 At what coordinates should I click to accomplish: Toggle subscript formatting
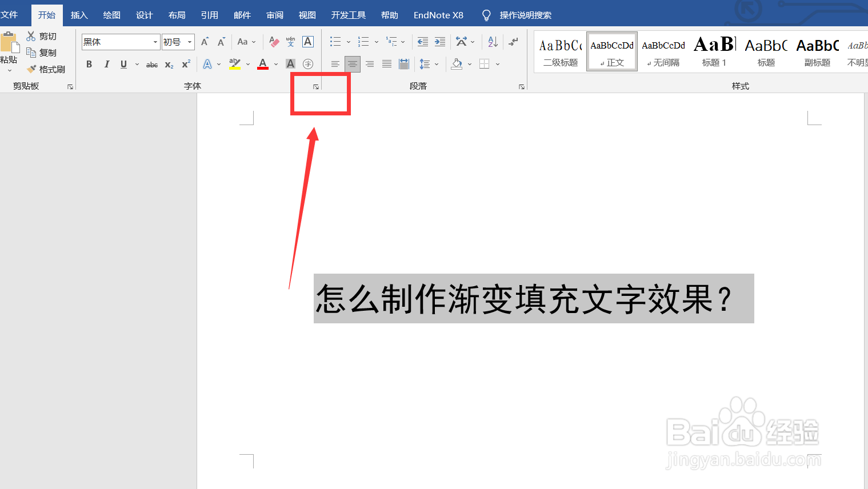tap(169, 65)
